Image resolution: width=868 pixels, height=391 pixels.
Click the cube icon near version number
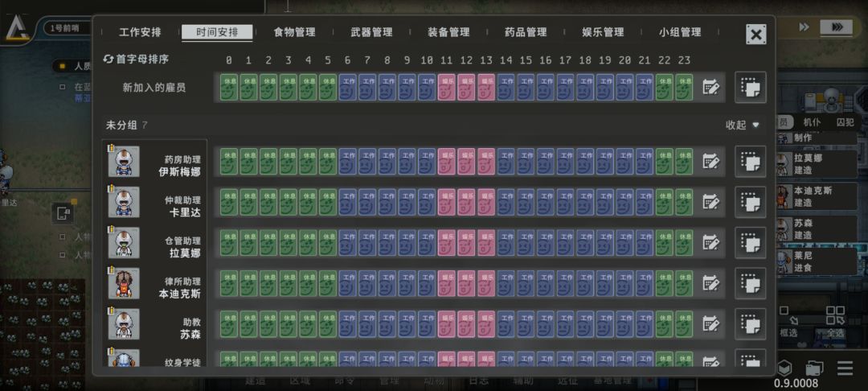pos(784,368)
